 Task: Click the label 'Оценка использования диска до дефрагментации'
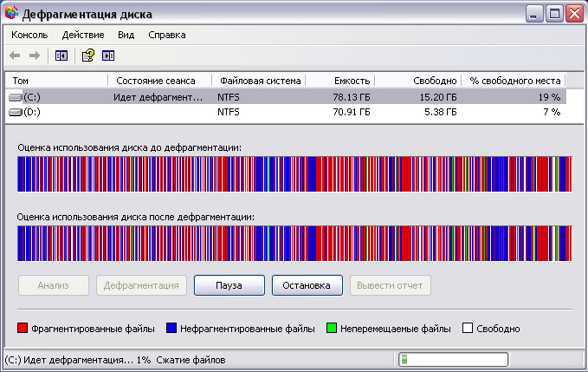(129, 147)
